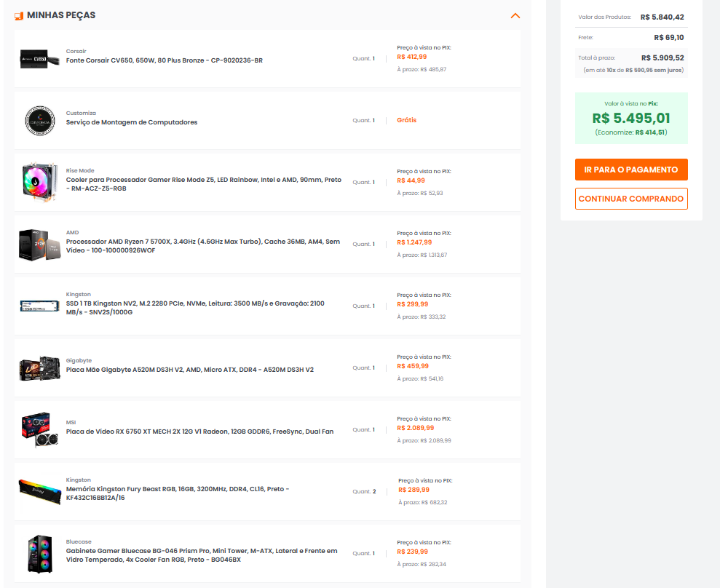Viewport: 720px width, 588px height.
Task: Open the Placa de Vídeo RX 6750 XT title
Action: [x=199, y=432]
